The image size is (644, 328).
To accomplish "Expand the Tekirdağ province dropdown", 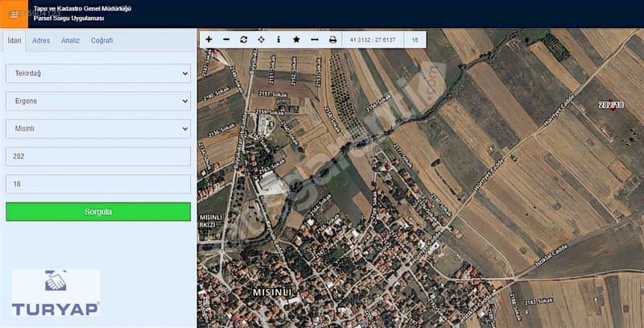I will pos(98,73).
